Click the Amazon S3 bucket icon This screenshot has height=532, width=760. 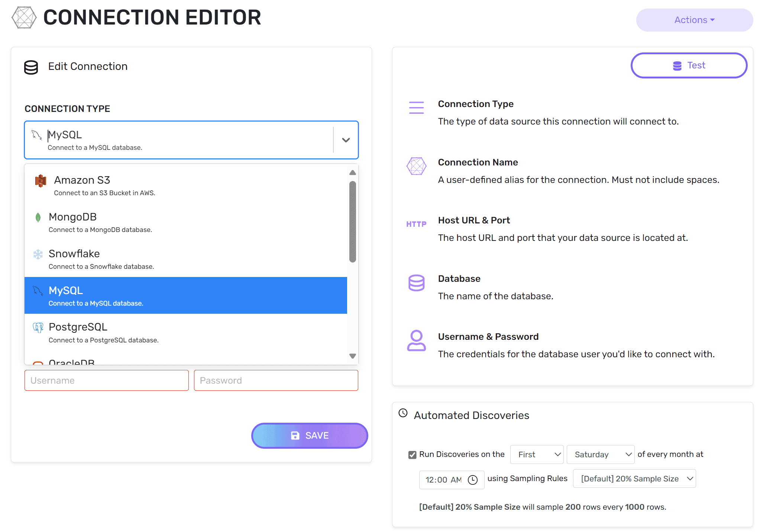pyautogui.click(x=41, y=181)
